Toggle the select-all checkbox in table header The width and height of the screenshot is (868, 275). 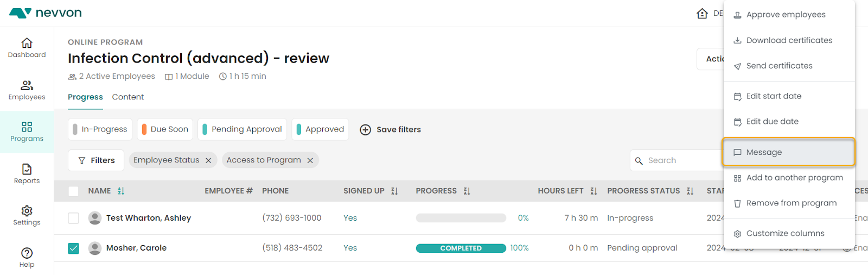pyautogui.click(x=74, y=191)
